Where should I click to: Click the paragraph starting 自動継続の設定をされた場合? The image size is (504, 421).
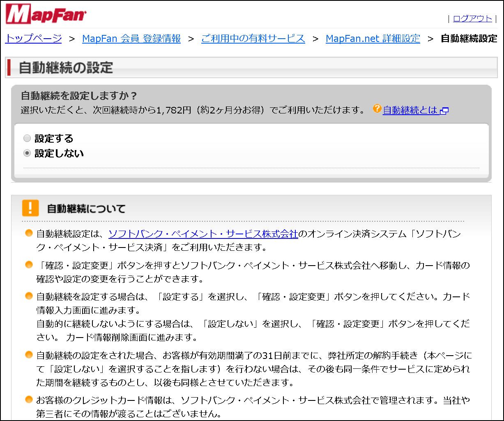254,369
